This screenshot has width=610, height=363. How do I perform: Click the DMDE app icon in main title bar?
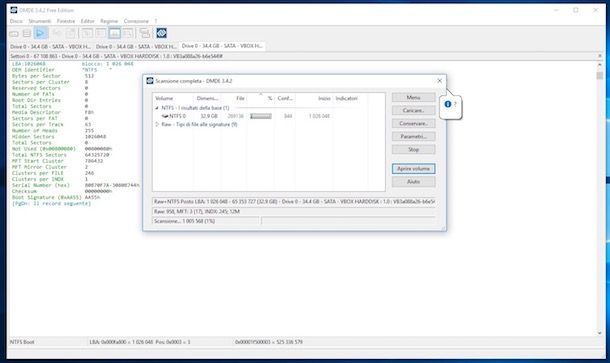click(14, 10)
